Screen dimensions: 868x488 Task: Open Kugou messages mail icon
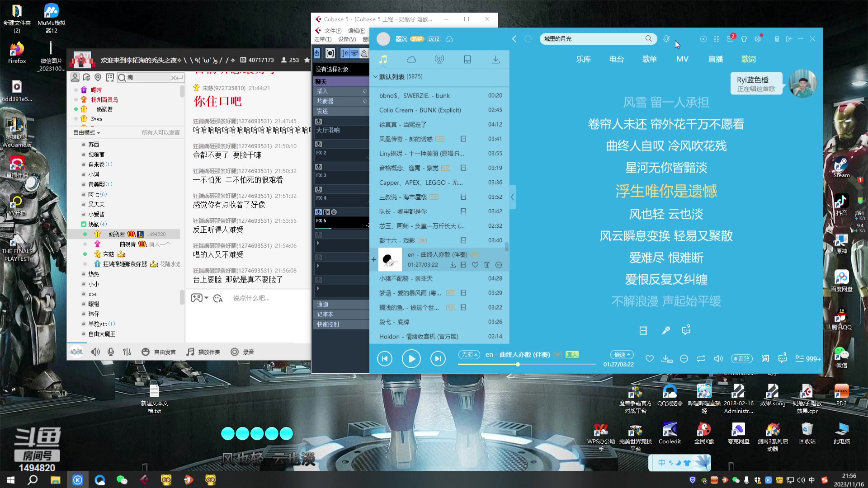(730, 39)
